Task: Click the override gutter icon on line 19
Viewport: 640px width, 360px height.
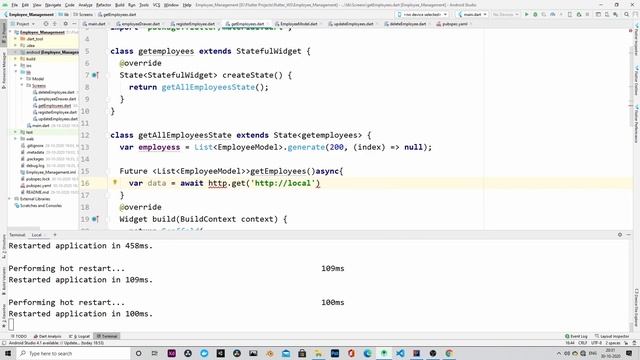Action: (95, 219)
